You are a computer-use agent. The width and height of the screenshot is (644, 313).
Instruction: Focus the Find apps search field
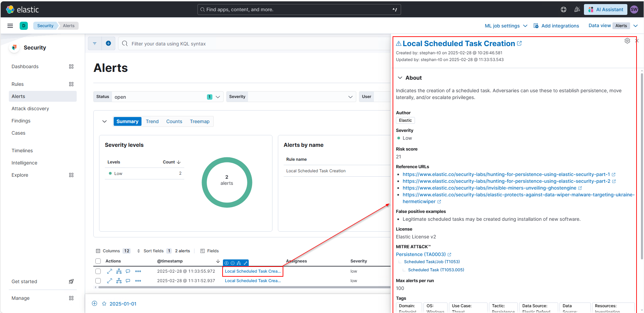coord(299,9)
